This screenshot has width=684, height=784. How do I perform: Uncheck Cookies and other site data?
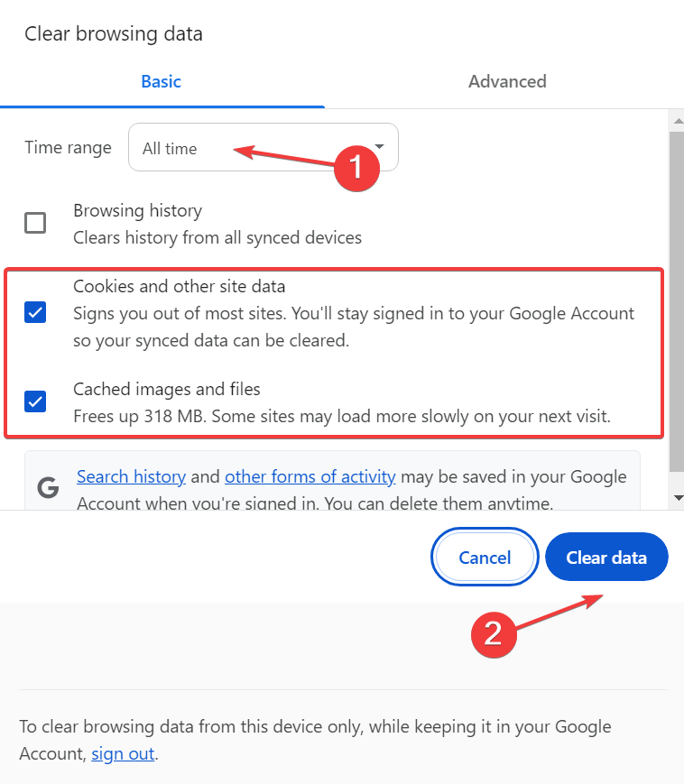(35, 312)
